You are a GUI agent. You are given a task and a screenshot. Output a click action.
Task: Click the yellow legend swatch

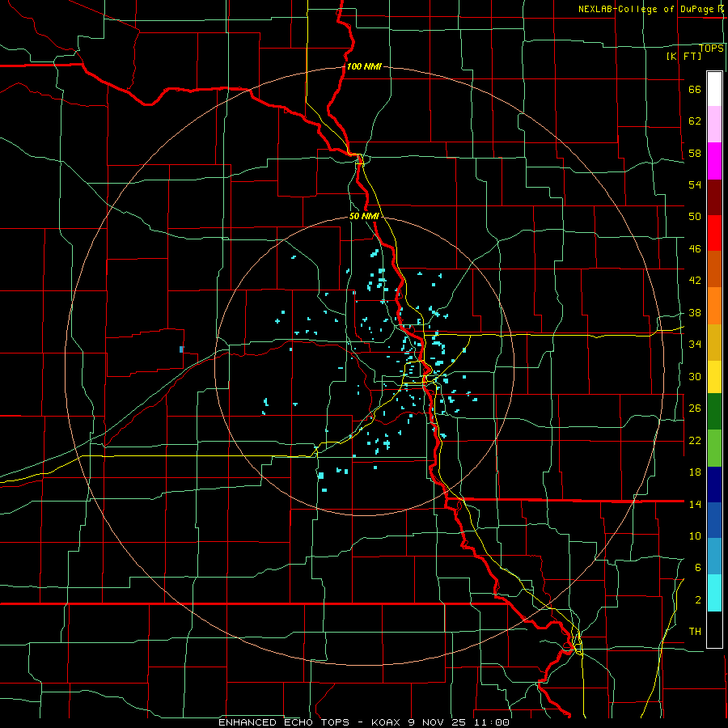point(714,377)
